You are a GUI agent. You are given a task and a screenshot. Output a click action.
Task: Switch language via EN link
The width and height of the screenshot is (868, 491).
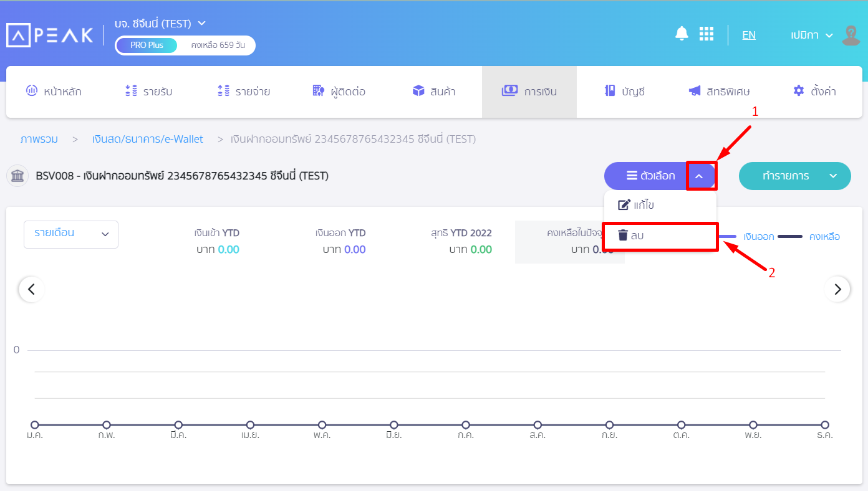point(748,35)
